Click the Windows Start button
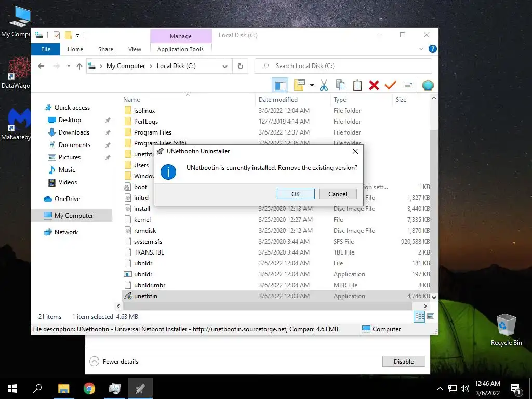 coord(12,389)
